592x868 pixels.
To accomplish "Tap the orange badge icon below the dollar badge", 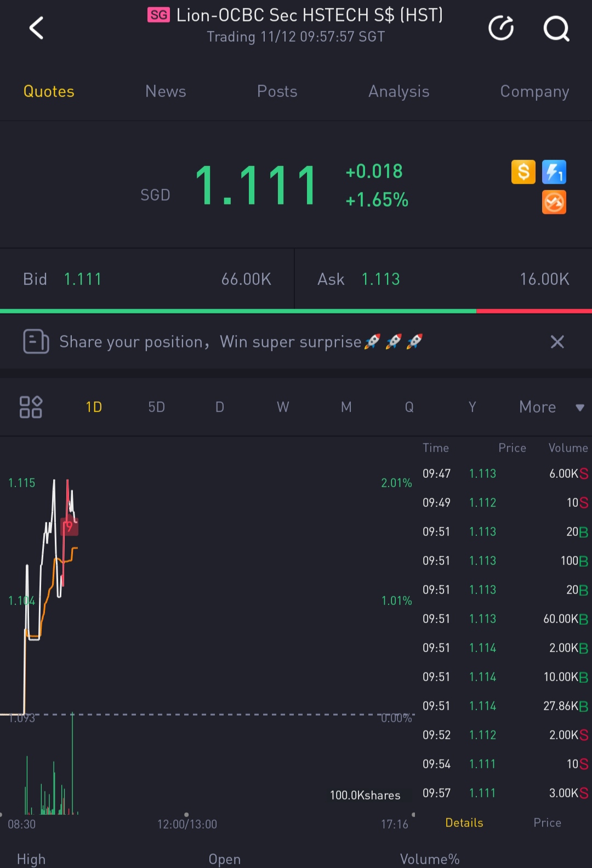I will click(554, 202).
